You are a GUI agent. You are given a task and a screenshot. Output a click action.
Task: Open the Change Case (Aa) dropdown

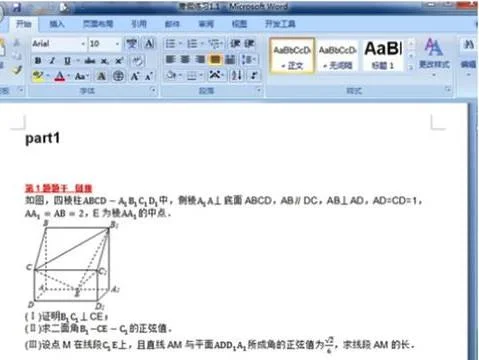pyautogui.click(x=81, y=76)
